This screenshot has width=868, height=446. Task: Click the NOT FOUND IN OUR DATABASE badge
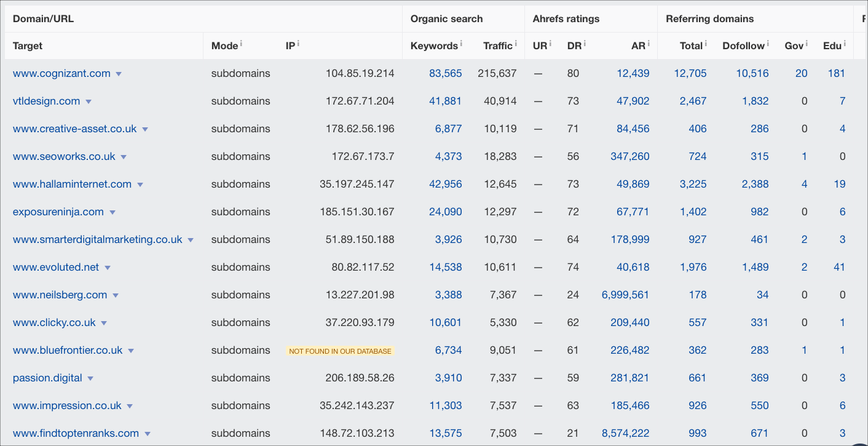point(340,351)
